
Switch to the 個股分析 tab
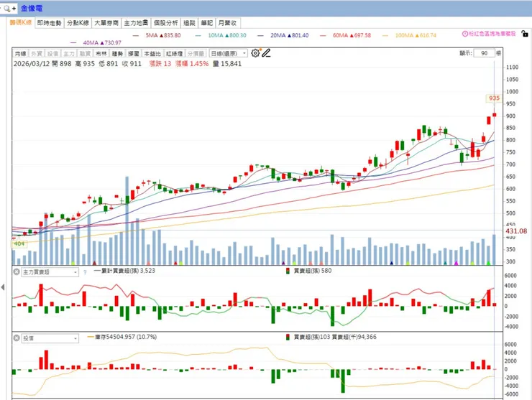[x=165, y=23]
